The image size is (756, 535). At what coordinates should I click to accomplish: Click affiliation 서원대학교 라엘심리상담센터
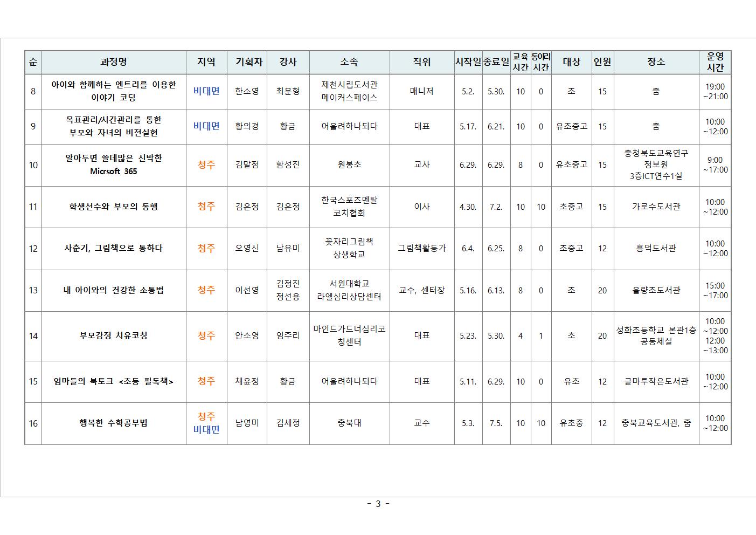click(349, 290)
